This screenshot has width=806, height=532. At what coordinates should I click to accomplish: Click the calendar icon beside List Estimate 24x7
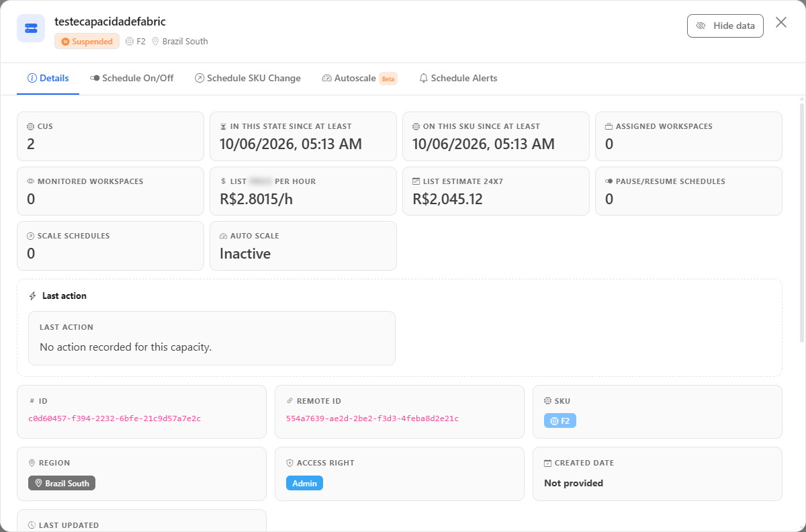[x=416, y=181]
